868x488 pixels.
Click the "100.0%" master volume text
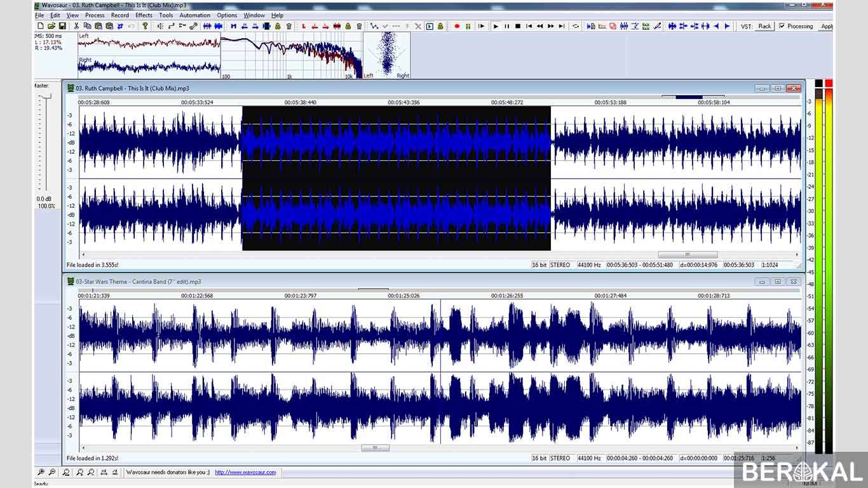pos(46,206)
